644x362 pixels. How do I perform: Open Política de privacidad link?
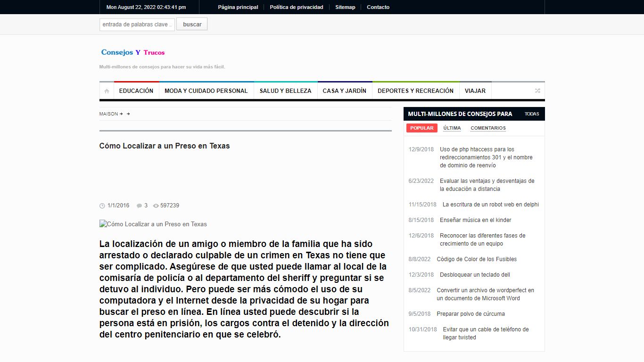click(x=297, y=7)
